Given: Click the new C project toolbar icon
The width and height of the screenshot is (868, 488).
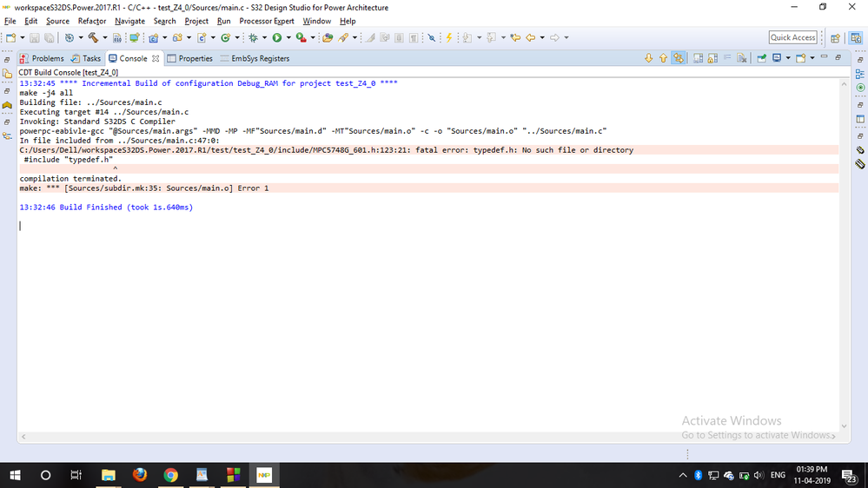Looking at the screenshot, I should [x=153, y=37].
